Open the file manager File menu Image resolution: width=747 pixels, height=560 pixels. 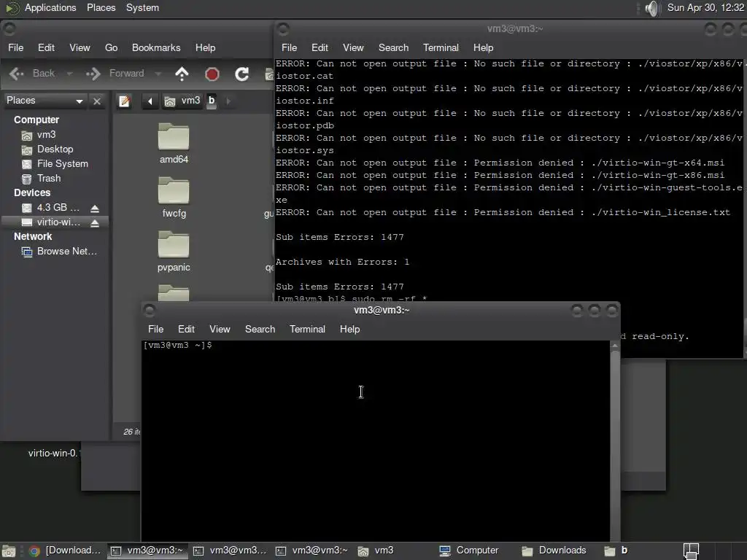tap(16, 47)
